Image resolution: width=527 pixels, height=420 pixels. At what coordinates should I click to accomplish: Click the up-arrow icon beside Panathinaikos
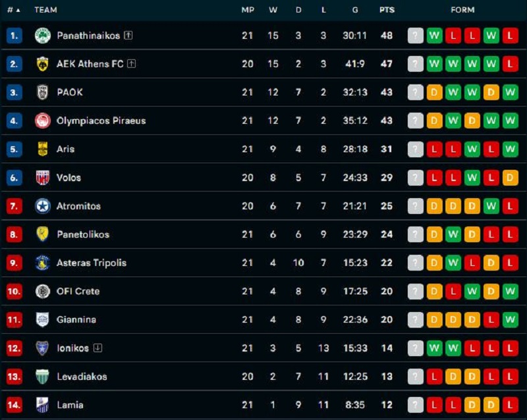128,36
